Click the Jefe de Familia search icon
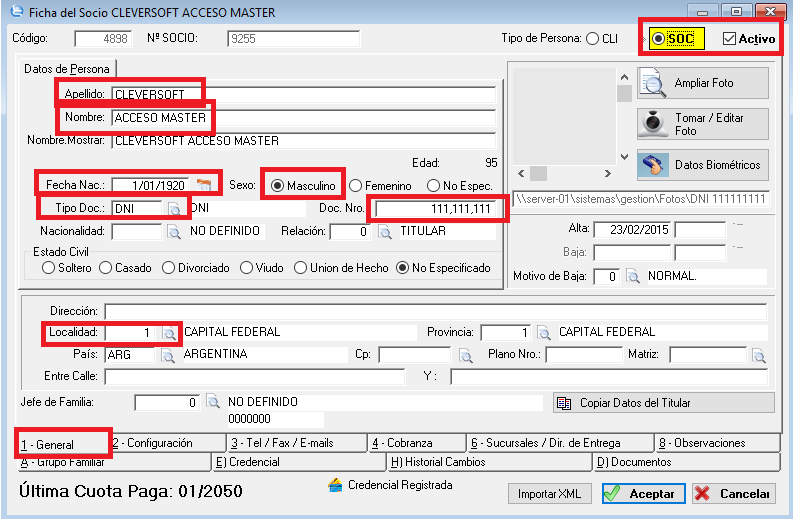Image resolution: width=793 pixels, height=519 pixels. point(213,402)
